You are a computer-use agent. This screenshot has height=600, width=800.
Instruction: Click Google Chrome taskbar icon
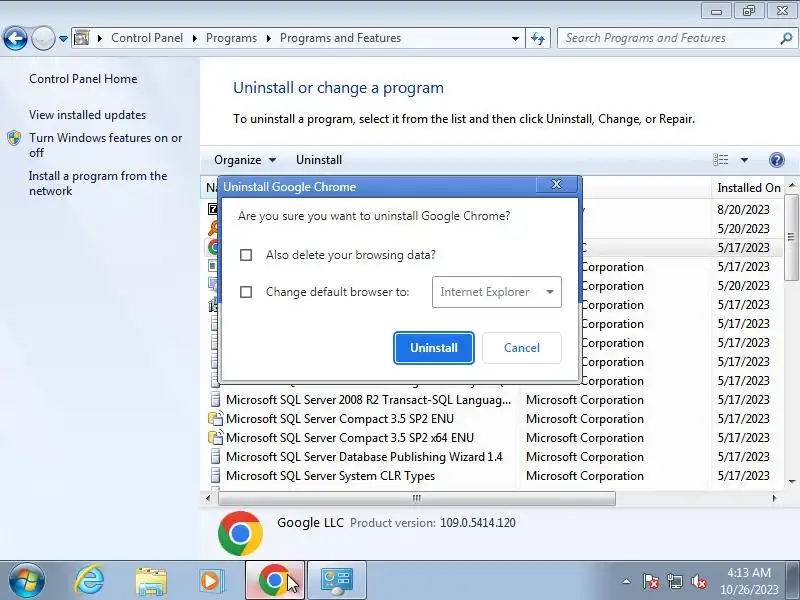(275, 581)
